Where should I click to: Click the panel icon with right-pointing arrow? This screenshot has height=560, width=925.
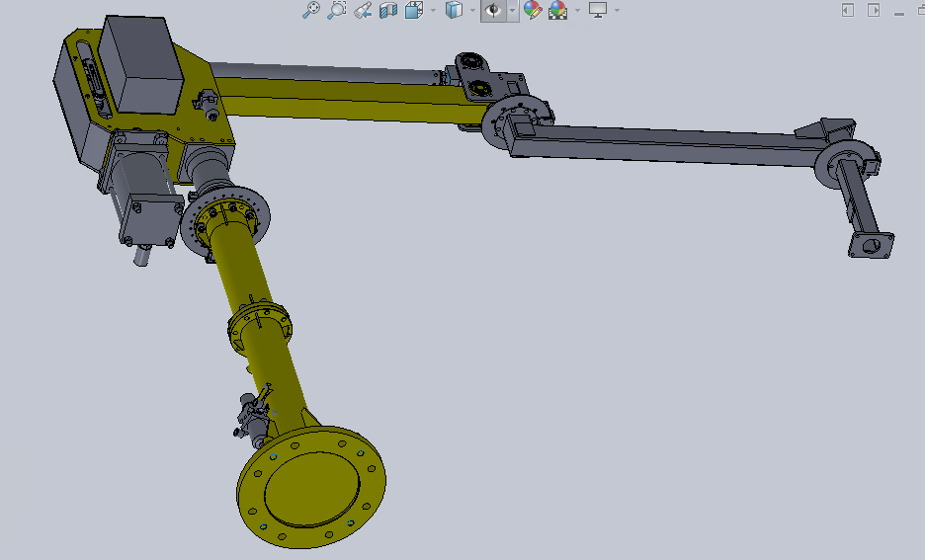point(874,10)
